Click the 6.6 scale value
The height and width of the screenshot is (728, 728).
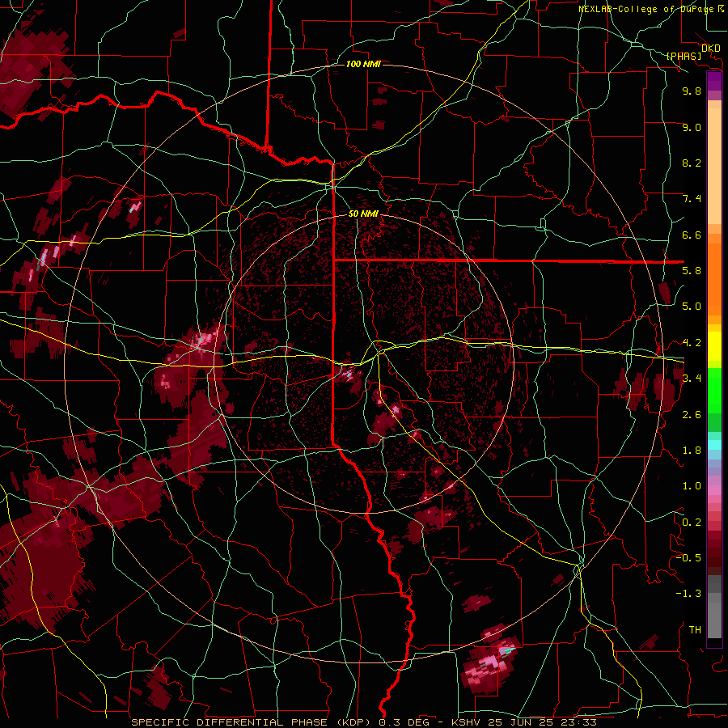click(x=692, y=235)
